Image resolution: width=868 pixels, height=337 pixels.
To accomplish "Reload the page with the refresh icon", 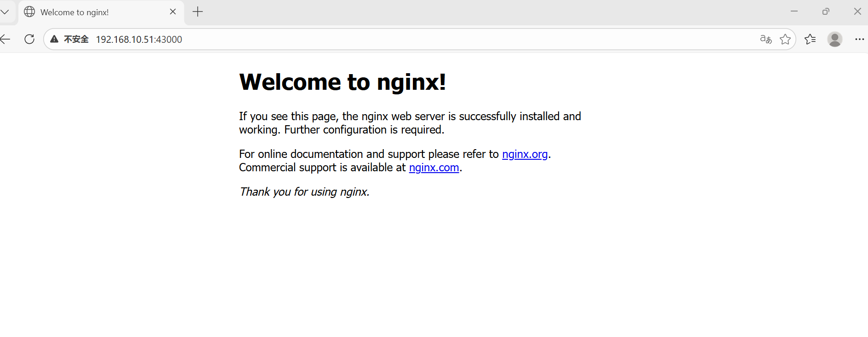I will tap(29, 39).
